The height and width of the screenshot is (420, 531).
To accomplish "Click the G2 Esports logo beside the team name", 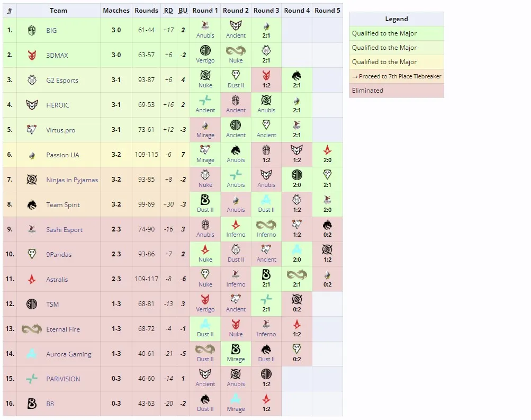I will click(x=31, y=81).
